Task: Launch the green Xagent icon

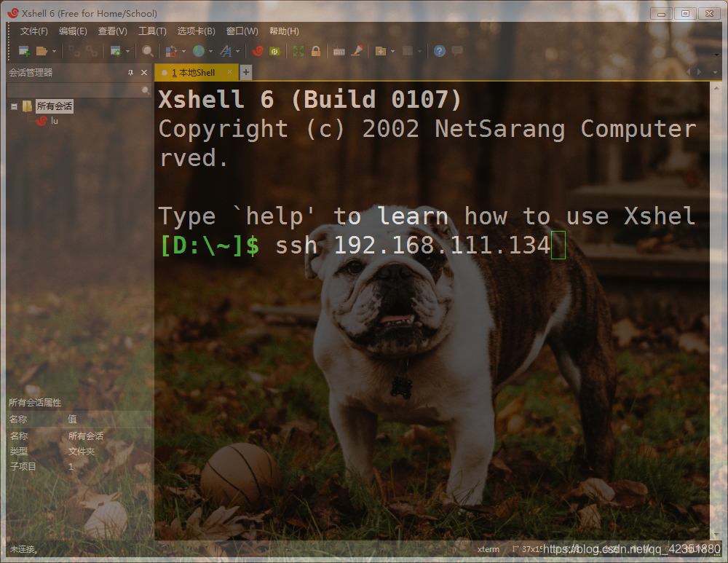Action: coord(275,51)
